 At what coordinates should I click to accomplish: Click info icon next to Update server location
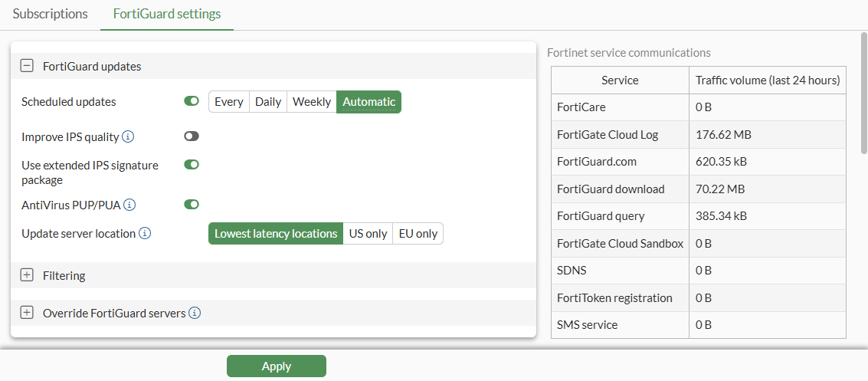click(x=145, y=233)
